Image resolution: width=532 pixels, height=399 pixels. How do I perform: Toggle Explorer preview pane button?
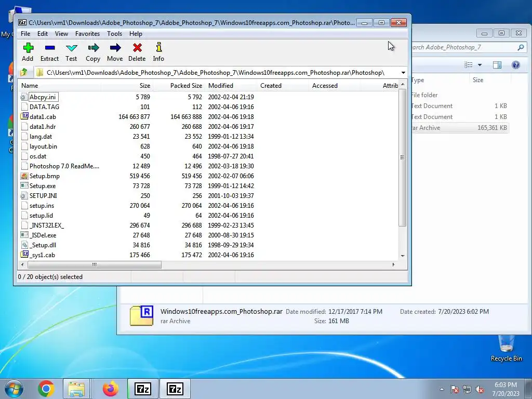(497, 65)
